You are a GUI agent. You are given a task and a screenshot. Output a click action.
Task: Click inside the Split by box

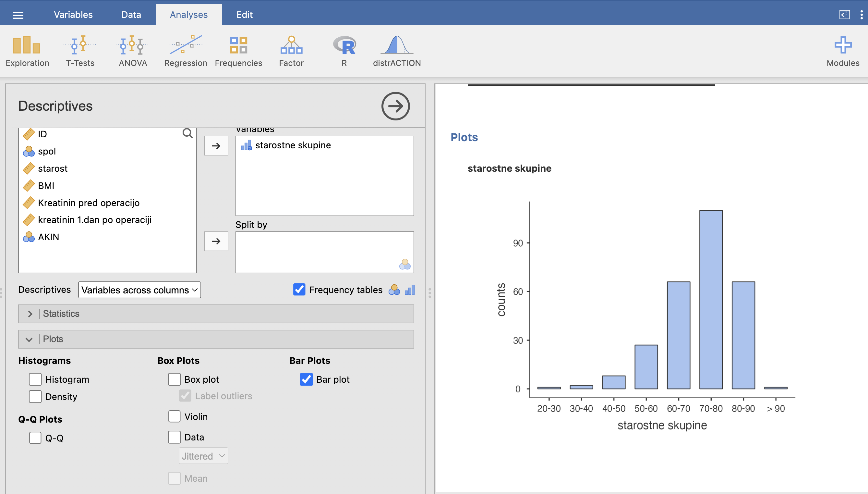[324, 252]
